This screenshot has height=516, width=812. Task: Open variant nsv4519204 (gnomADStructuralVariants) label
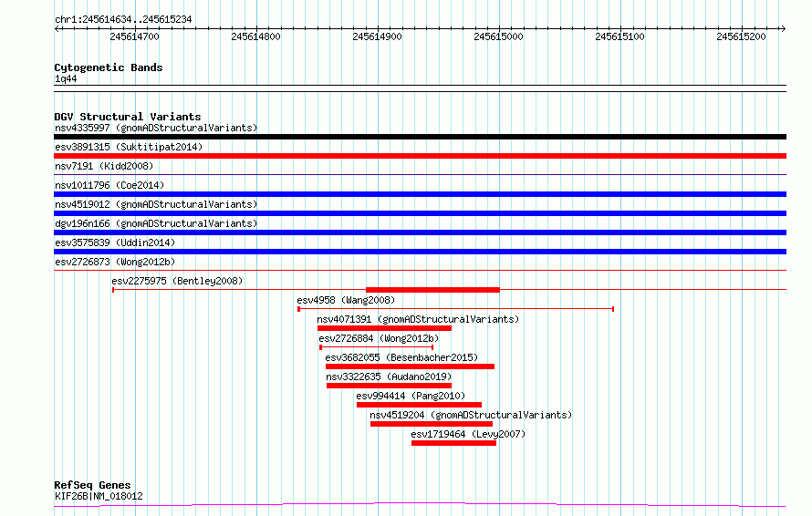pos(471,415)
